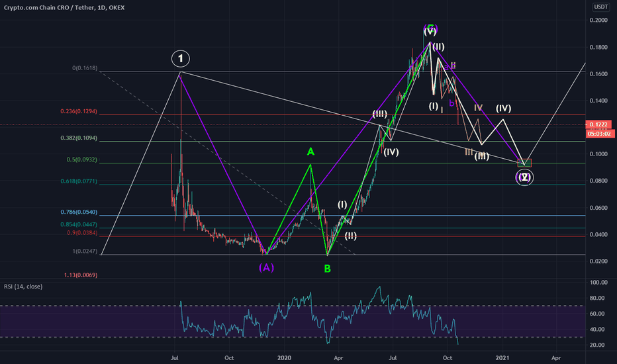
Task: Click the 100.00 RSI scale label
Action: click(598, 283)
